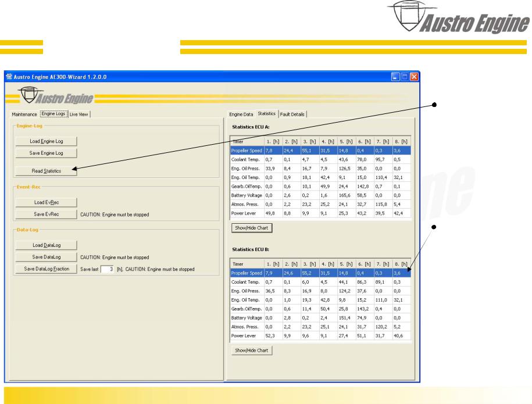Image resolution: width=532 pixels, height=404 pixels.
Task: Click the Load EvRec button
Action: coord(46,202)
